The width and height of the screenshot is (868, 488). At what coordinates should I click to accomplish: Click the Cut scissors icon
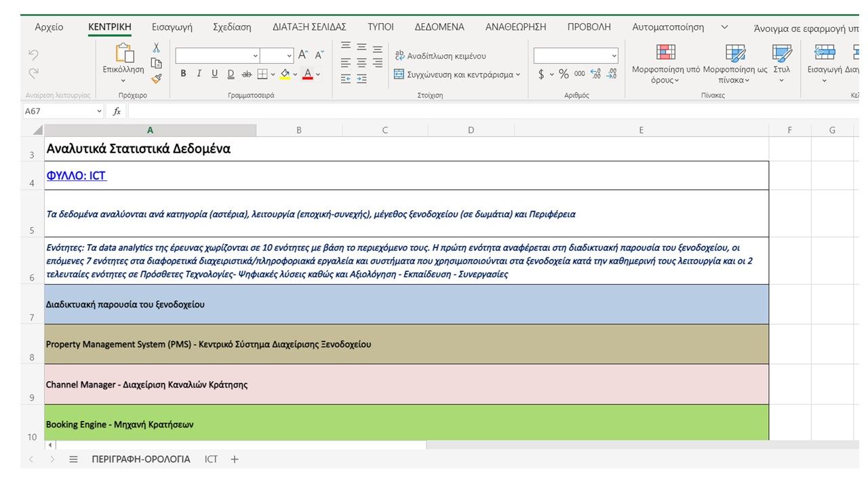pos(156,48)
